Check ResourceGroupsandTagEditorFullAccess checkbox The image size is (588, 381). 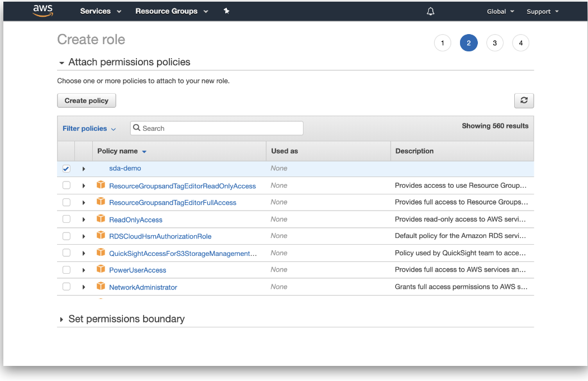(x=67, y=202)
